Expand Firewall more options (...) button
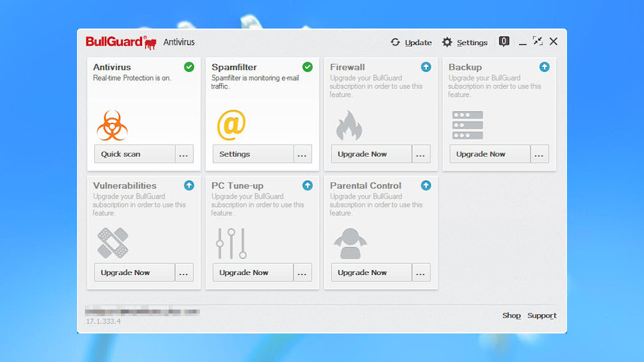This screenshot has width=644, height=362. click(420, 154)
